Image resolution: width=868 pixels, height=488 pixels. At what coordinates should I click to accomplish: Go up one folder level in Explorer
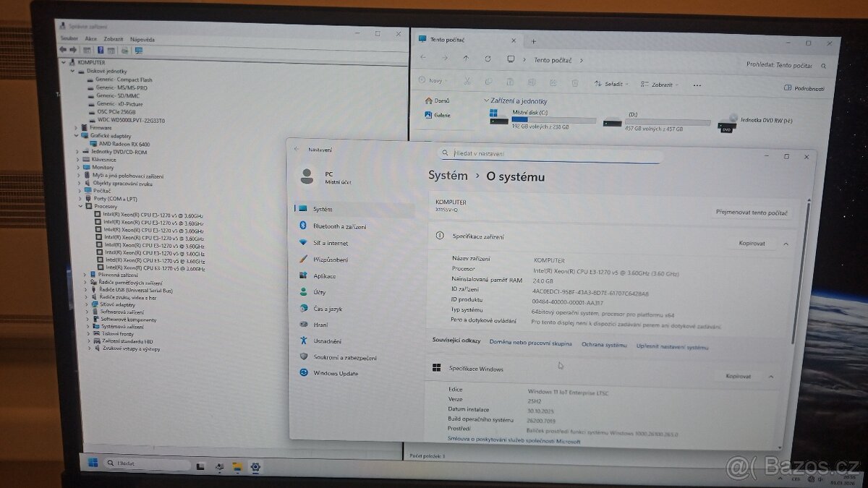pyautogui.click(x=466, y=59)
